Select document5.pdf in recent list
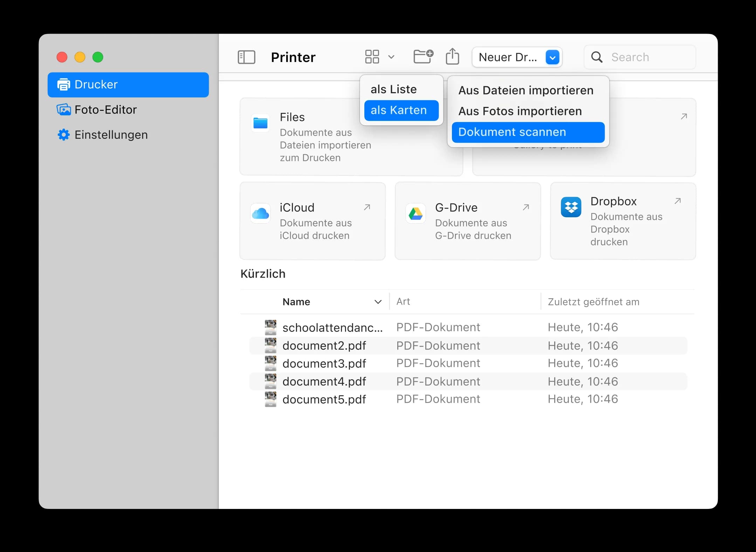Image resolution: width=756 pixels, height=552 pixels. [x=468, y=399]
